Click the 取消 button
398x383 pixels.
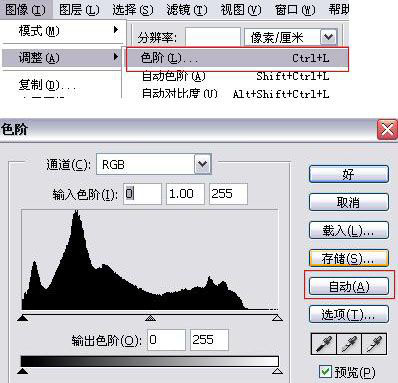[349, 202]
